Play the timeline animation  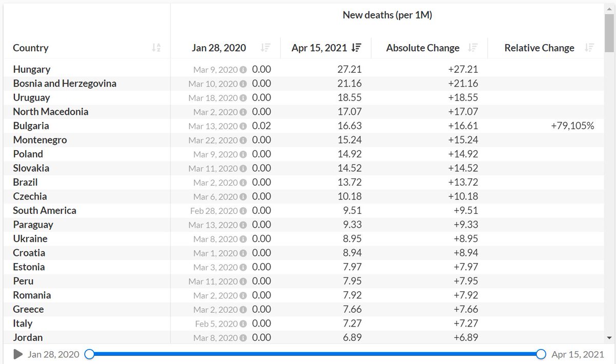[18, 354]
